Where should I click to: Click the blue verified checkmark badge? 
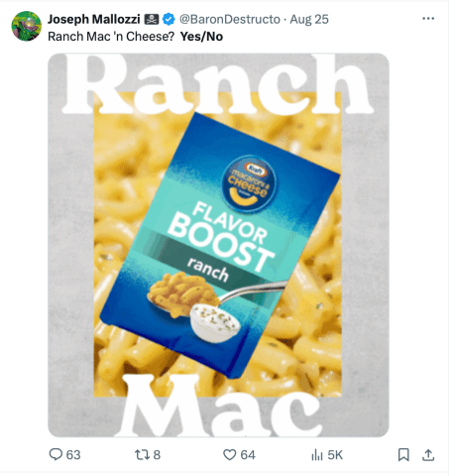[169, 20]
